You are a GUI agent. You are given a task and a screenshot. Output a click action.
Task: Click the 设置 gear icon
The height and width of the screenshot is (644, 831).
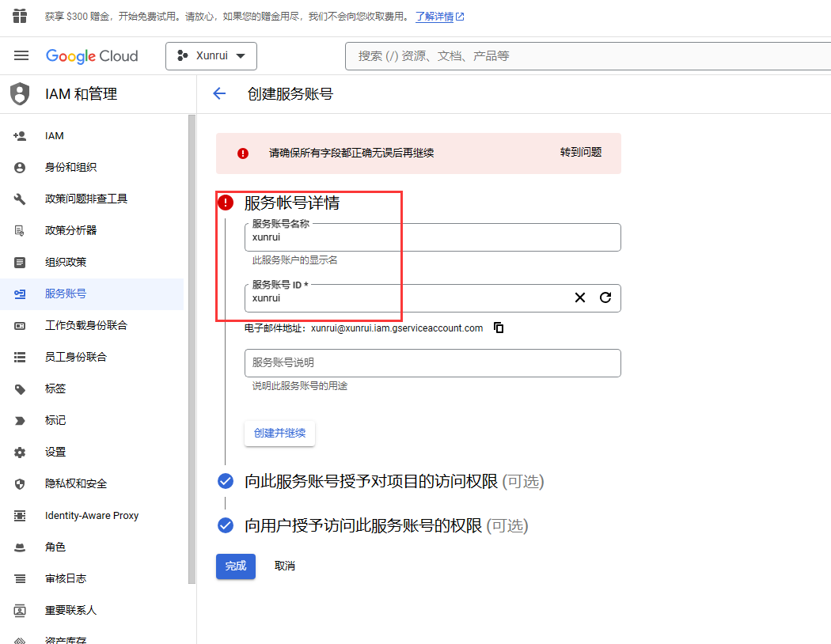point(20,453)
